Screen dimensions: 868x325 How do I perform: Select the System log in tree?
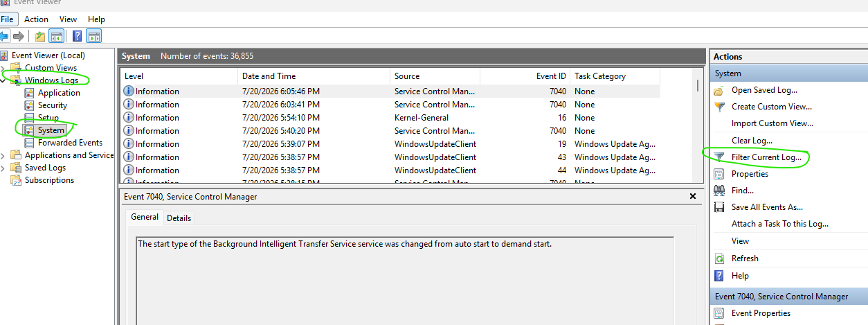click(x=51, y=130)
